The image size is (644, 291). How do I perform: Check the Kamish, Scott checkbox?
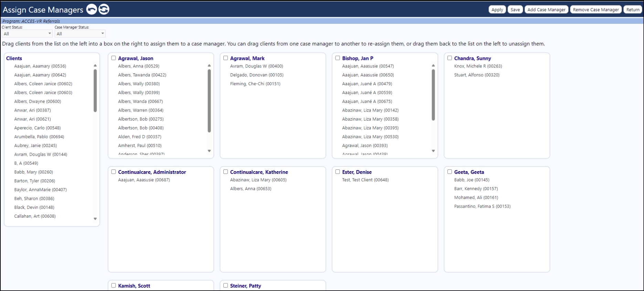(114, 285)
